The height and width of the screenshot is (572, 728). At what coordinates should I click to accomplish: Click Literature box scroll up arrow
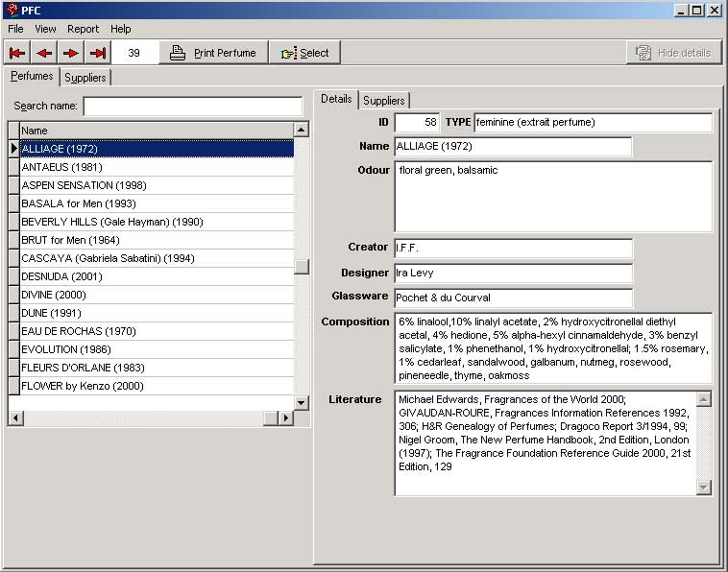pyautogui.click(x=704, y=399)
